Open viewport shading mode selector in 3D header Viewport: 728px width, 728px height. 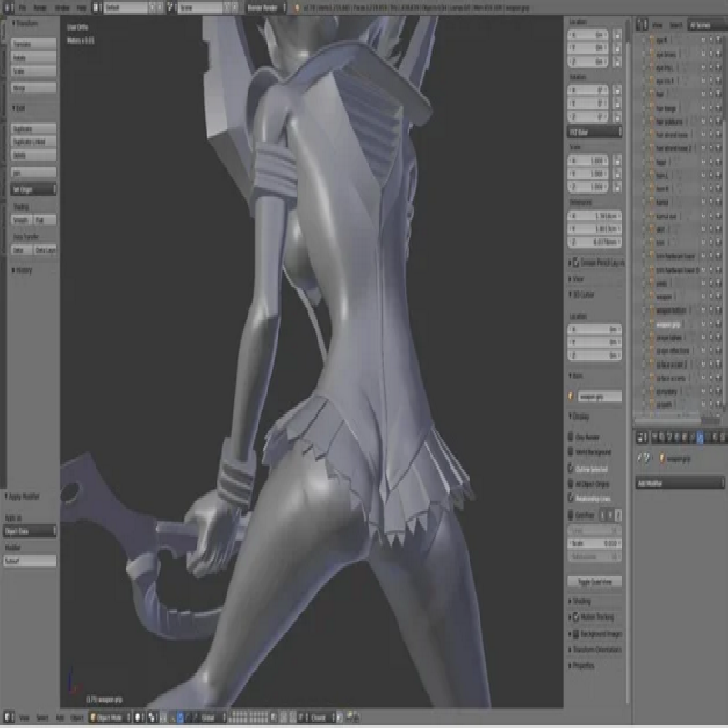pos(139,717)
